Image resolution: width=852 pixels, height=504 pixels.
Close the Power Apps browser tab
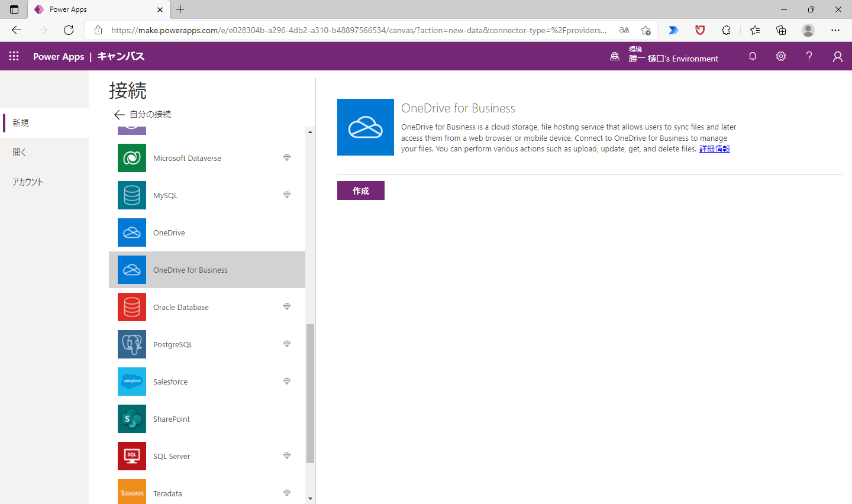click(160, 9)
